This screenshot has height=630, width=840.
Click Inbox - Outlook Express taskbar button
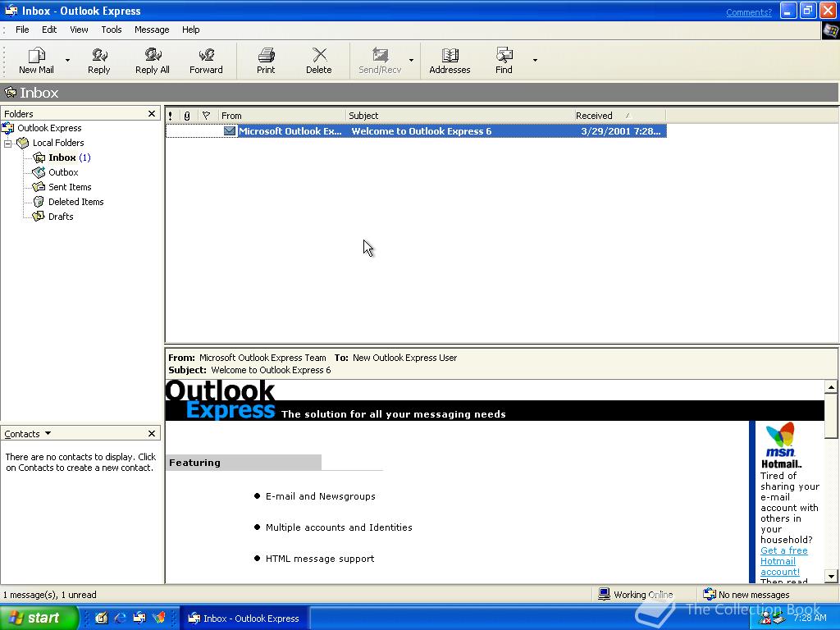[243, 619]
